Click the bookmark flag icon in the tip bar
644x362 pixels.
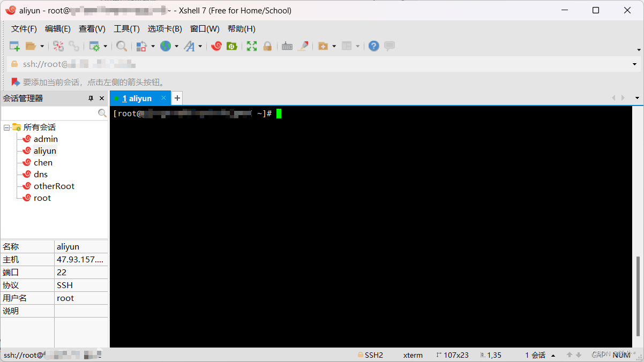coord(16,82)
